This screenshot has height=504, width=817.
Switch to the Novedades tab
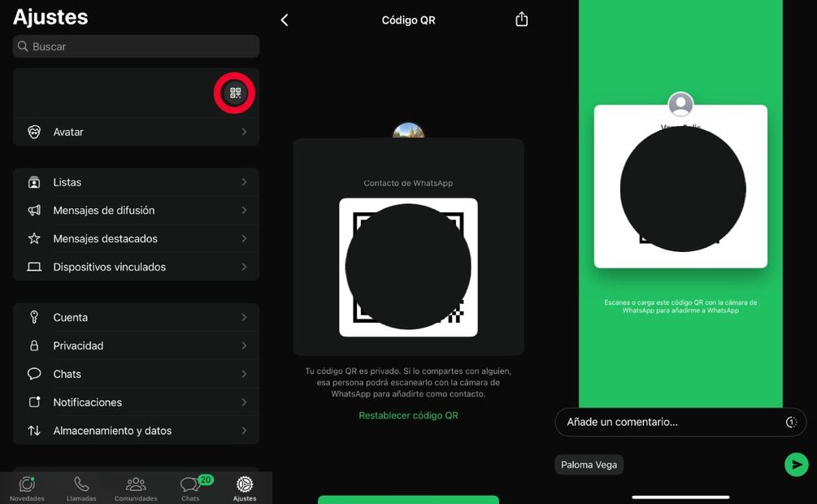pos(27,488)
